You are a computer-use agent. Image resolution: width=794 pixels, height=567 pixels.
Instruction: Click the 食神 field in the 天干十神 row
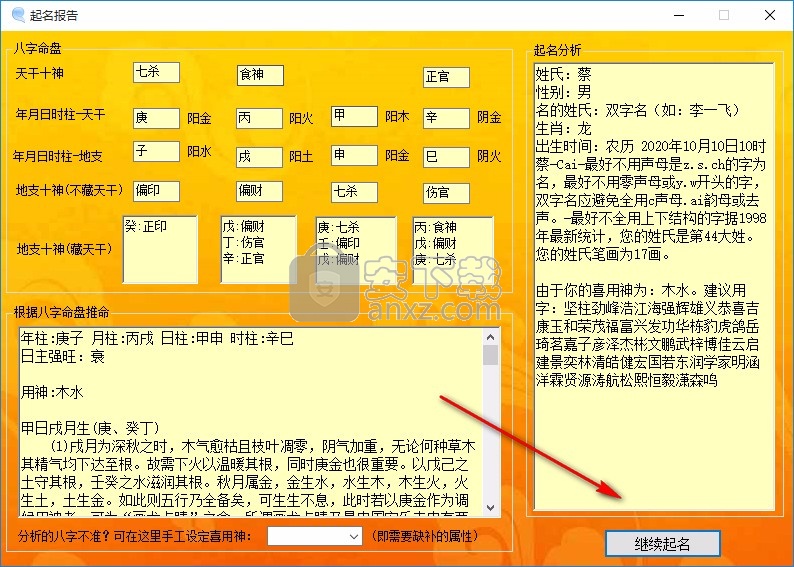[x=260, y=75]
